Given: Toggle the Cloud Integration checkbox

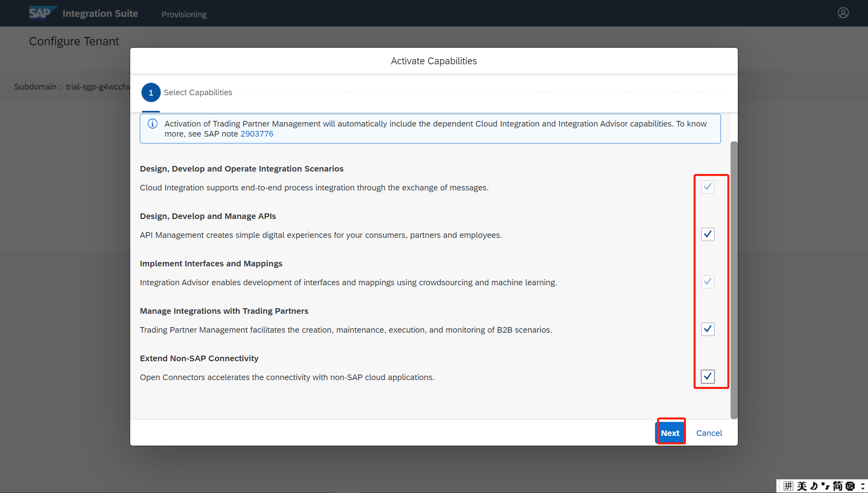Looking at the screenshot, I should (708, 187).
